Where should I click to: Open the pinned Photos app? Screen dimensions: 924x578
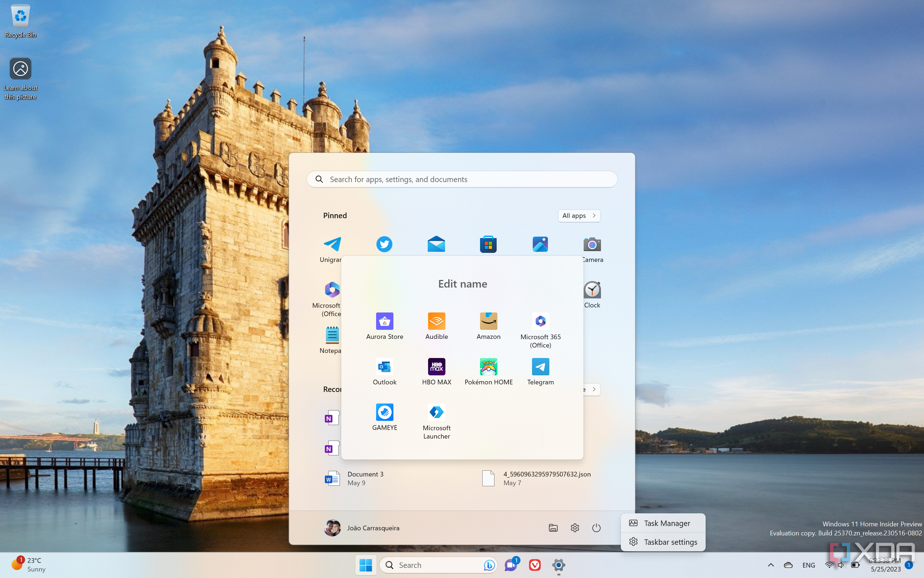540,244
